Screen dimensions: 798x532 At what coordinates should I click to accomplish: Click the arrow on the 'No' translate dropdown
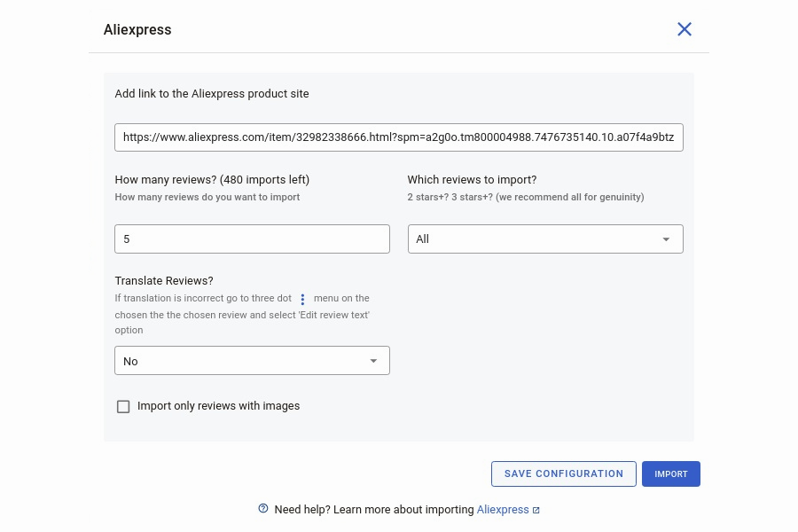tap(373, 361)
